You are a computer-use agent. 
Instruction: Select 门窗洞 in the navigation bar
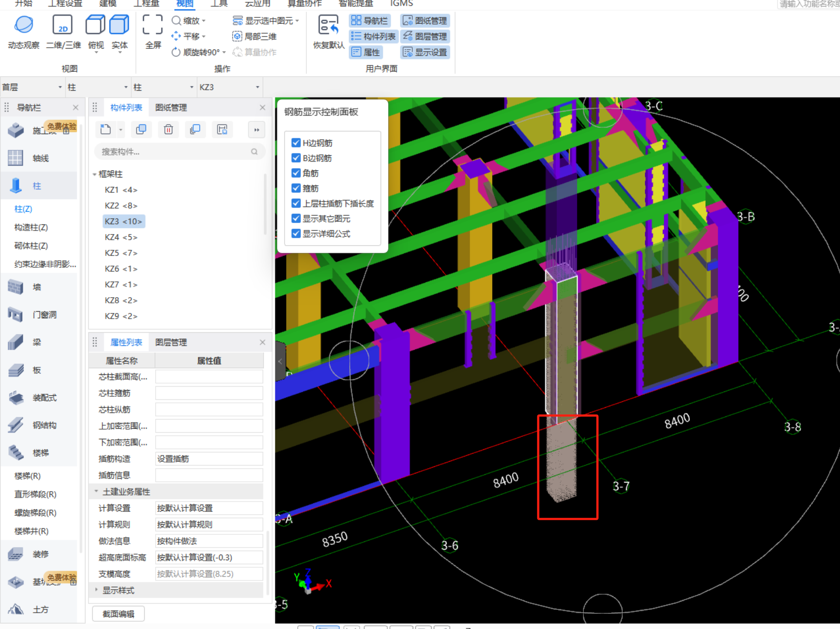[x=44, y=315]
